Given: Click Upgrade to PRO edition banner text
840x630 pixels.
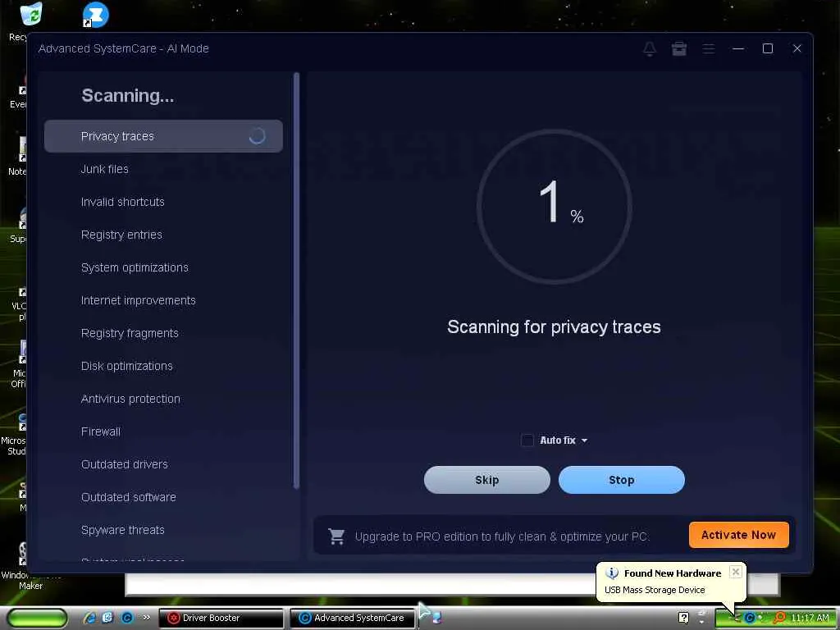Looking at the screenshot, I should tap(501, 536).
